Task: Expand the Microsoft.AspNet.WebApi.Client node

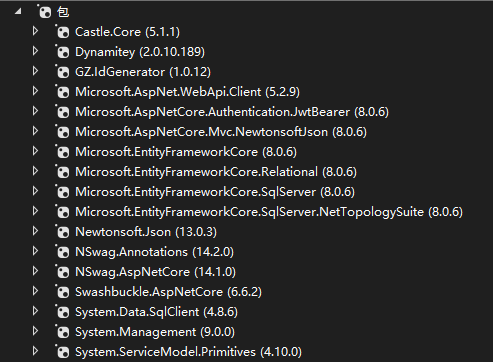Action: (35, 91)
